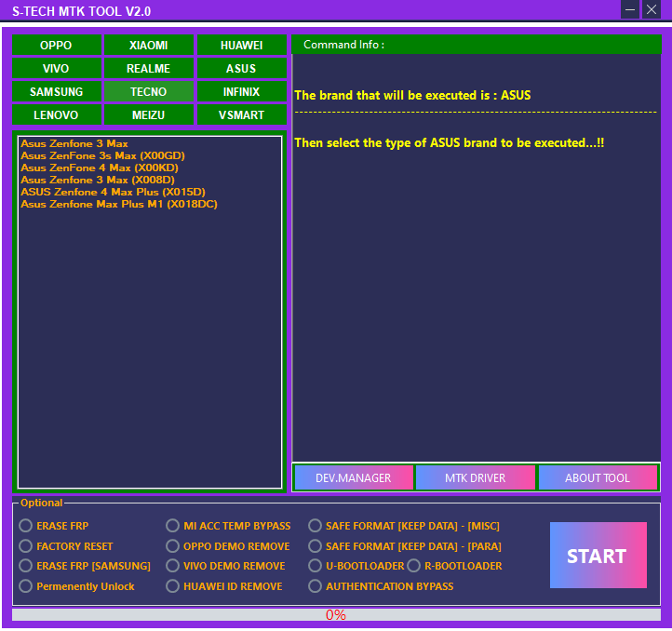Select ASUS Zenfone 4 Max Plus (X015D)
The image size is (672, 631).
pyautogui.click(x=114, y=192)
